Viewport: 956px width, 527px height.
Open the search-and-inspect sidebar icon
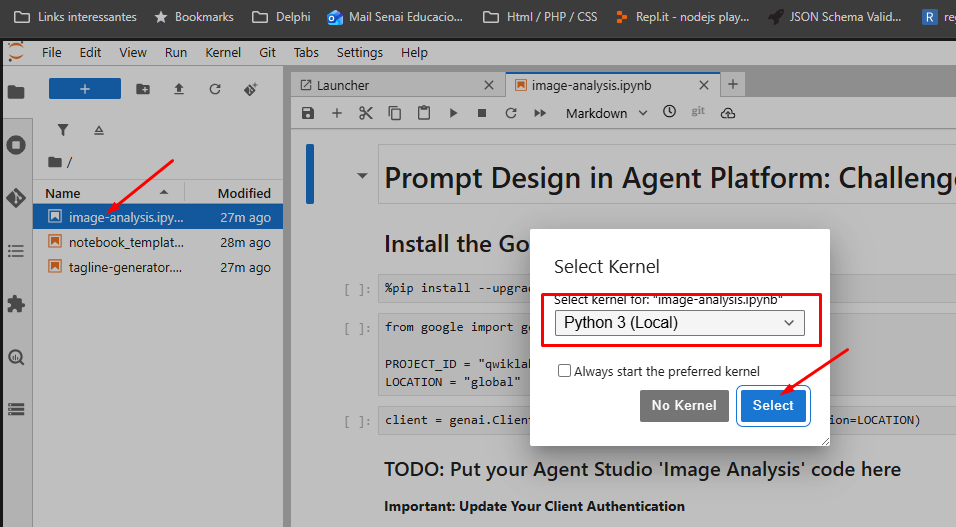16,357
